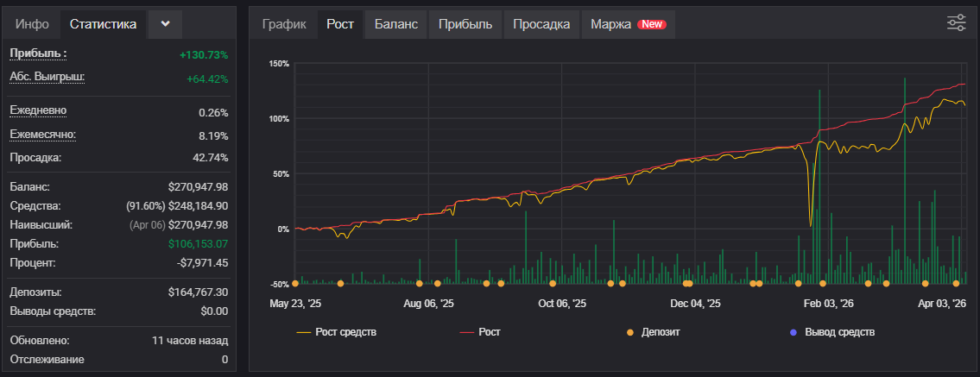
Task: Click the first deposit marker at May 23
Action: [295, 283]
